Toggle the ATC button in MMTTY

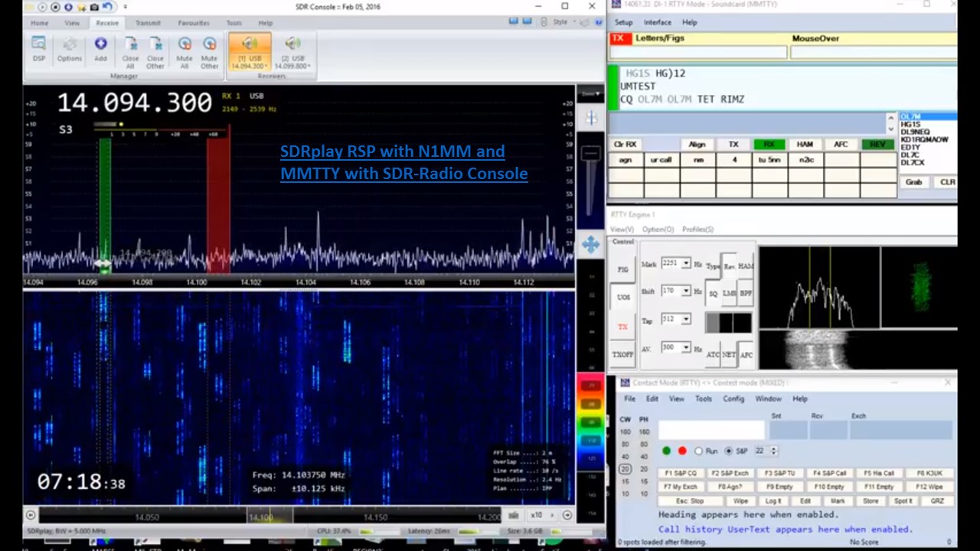click(713, 354)
